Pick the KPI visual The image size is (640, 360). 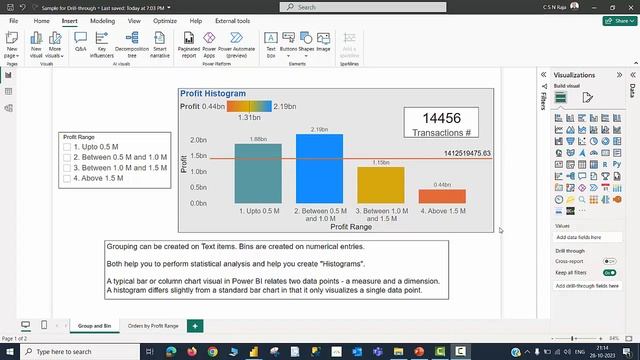tap(559, 164)
